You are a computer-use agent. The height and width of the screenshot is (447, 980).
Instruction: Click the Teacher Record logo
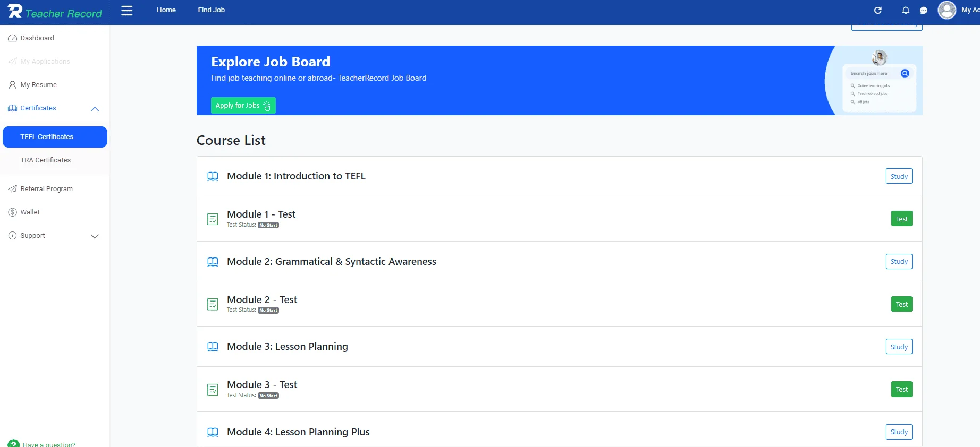tap(55, 11)
